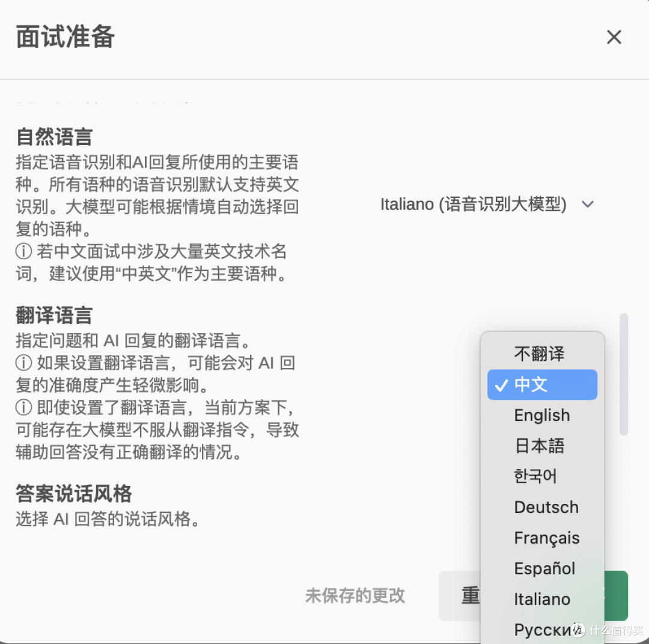Open the Italiano natural language dropdown
This screenshot has width=649, height=644.
(x=487, y=204)
